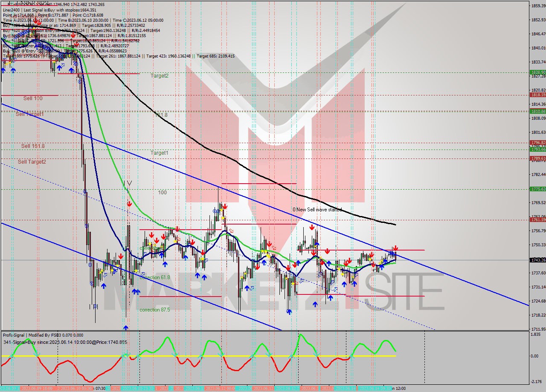The image size is (546, 392).
Task: Select the 'correction 61.8' label
Action: tap(155, 277)
